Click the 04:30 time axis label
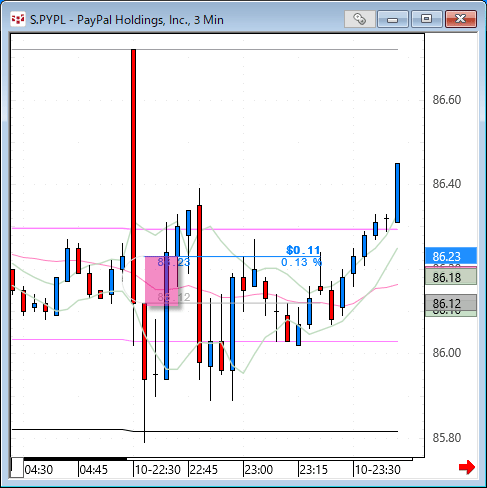487x488 pixels. point(39,470)
